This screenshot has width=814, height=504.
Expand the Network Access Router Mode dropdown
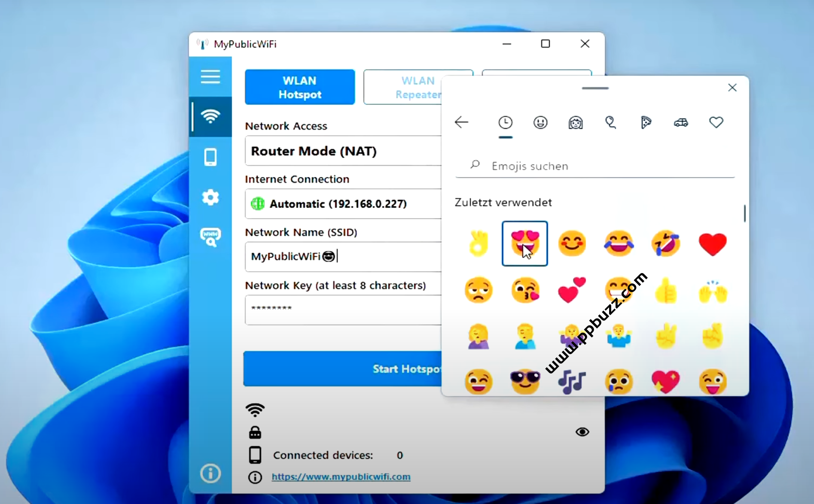click(343, 151)
